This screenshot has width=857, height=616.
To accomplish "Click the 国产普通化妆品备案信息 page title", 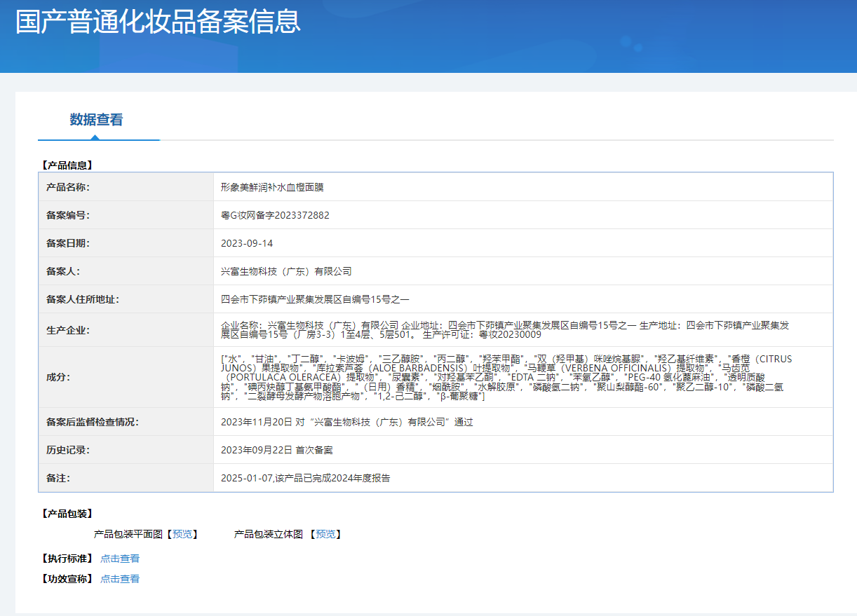I will [x=158, y=22].
